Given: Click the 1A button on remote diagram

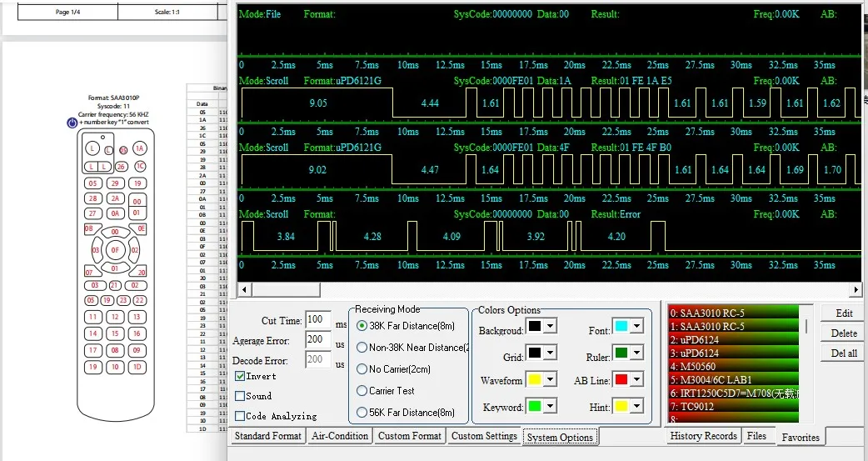Looking at the screenshot, I should (139, 148).
